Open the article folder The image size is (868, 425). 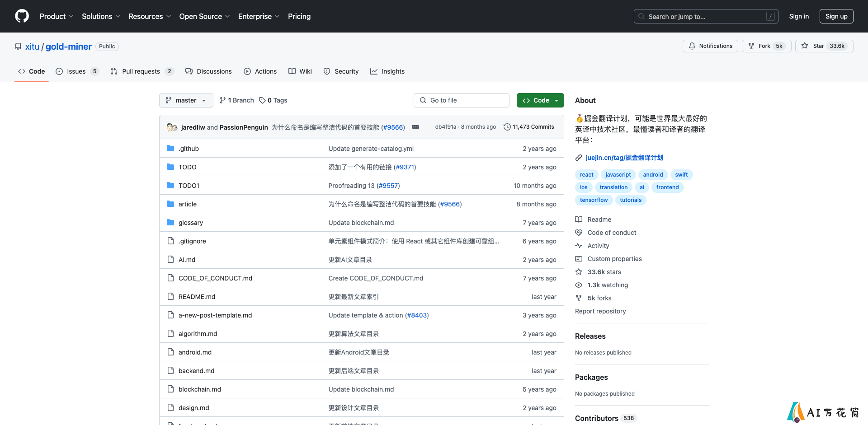click(x=188, y=204)
